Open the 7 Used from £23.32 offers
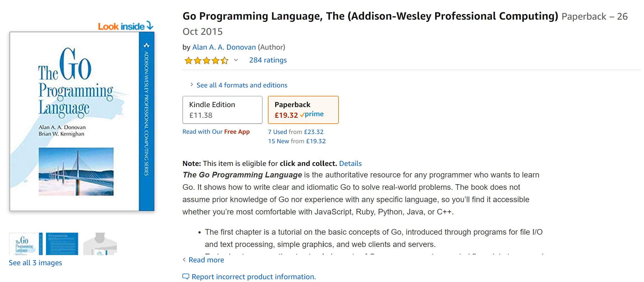Viewport: 644px width, 282px height. [x=295, y=132]
